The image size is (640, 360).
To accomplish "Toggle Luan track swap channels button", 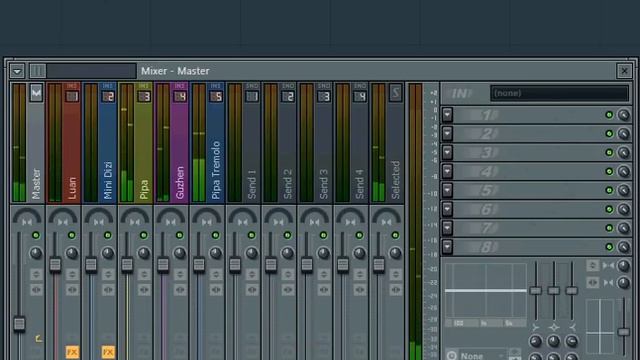I will 72,290.
